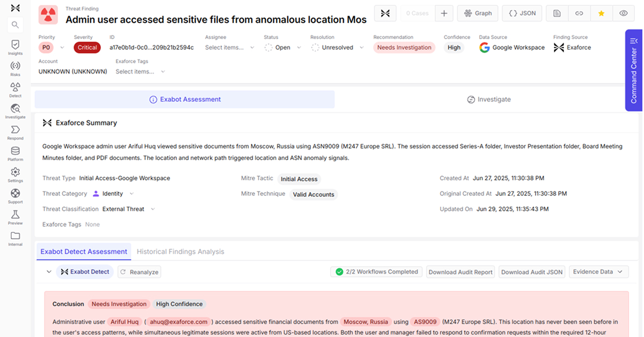Click the 0 Cases button
This screenshot has width=644, height=337.
point(417,13)
